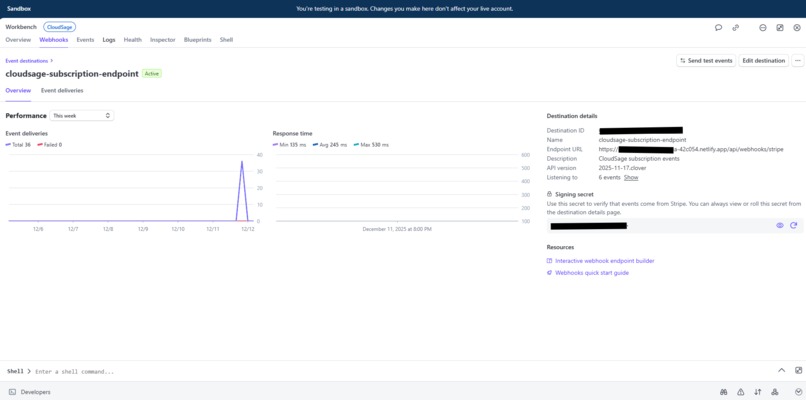
Task: Show the list of 6 listened events
Action: [631, 177]
